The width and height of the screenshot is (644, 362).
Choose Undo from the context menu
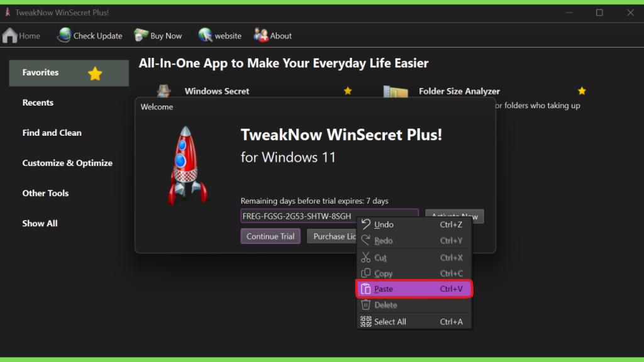tap(414, 224)
